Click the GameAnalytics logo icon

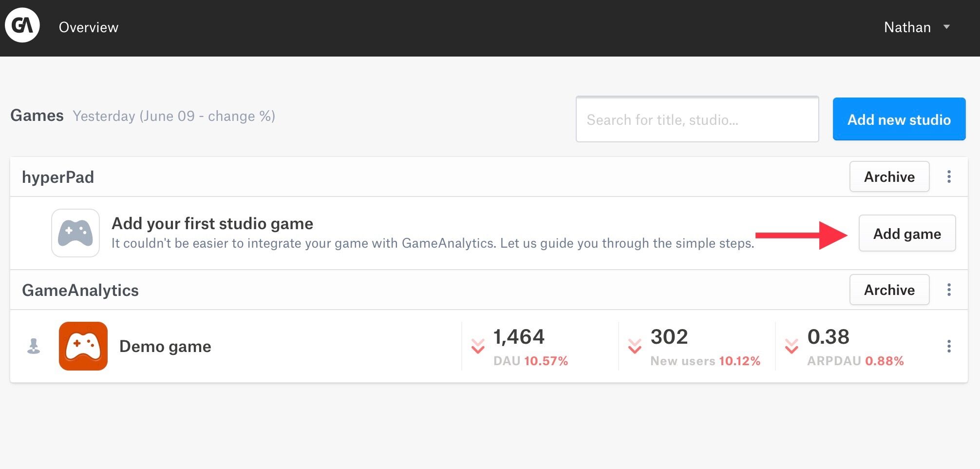tap(22, 25)
